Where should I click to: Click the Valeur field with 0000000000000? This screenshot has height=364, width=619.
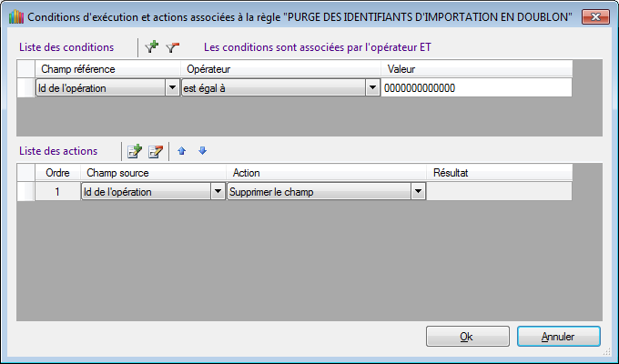[x=476, y=87]
